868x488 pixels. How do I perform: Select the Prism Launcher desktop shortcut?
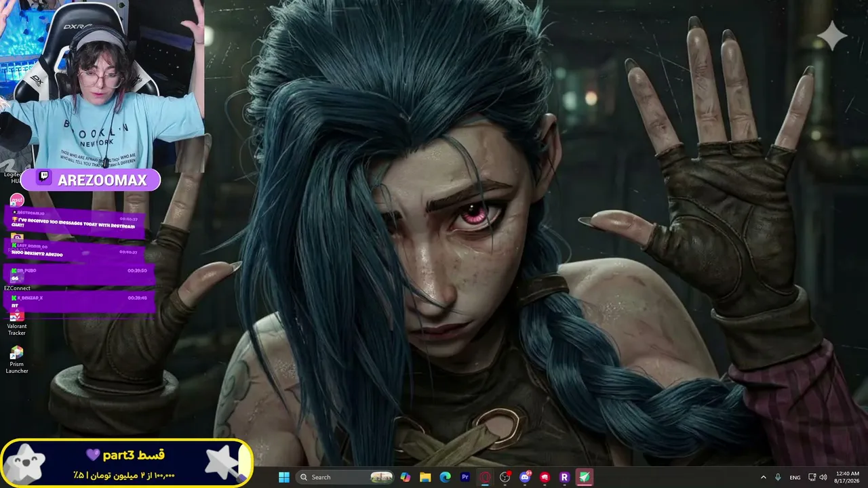pyautogui.click(x=17, y=360)
